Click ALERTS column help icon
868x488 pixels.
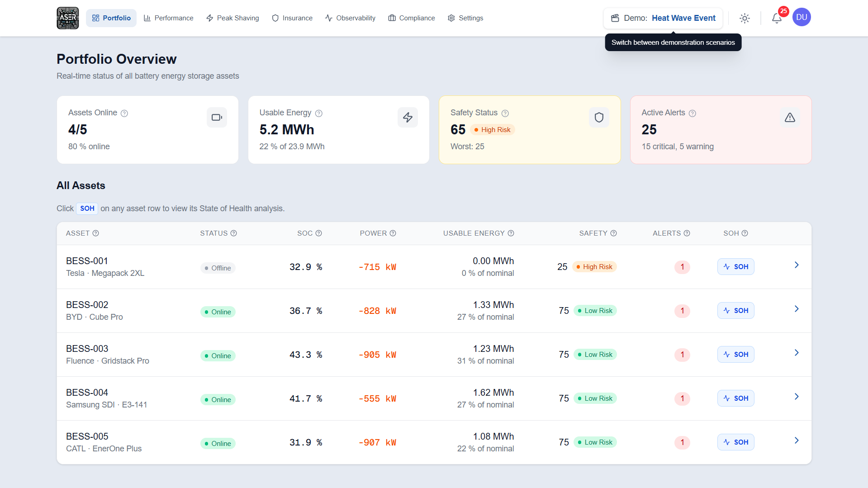coord(687,233)
